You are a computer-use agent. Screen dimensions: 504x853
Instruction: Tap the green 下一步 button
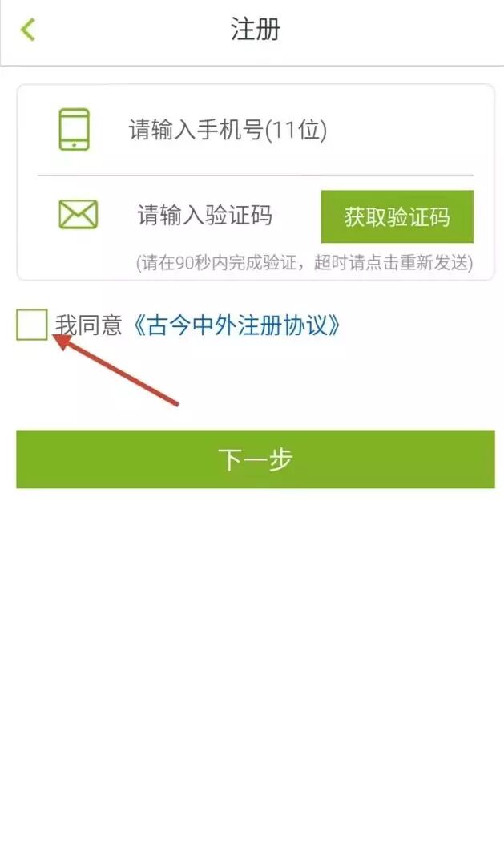pos(256,459)
